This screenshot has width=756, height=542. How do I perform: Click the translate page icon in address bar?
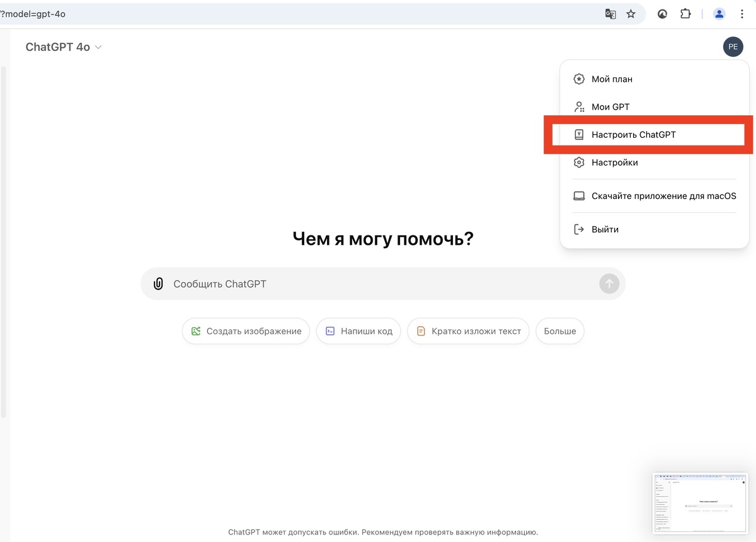[x=610, y=14]
